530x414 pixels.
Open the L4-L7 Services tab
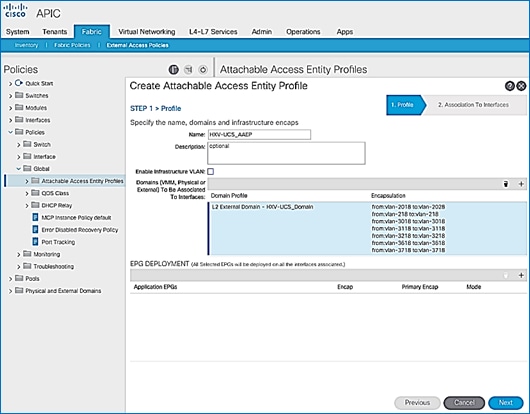(x=213, y=32)
